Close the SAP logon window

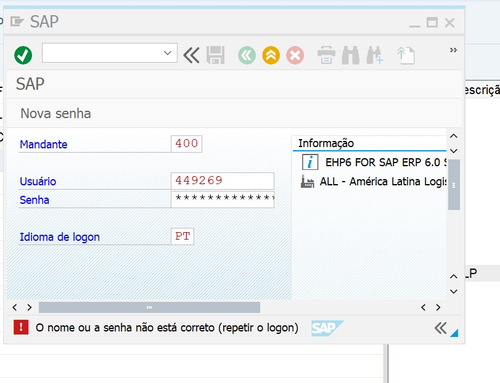coord(450,23)
